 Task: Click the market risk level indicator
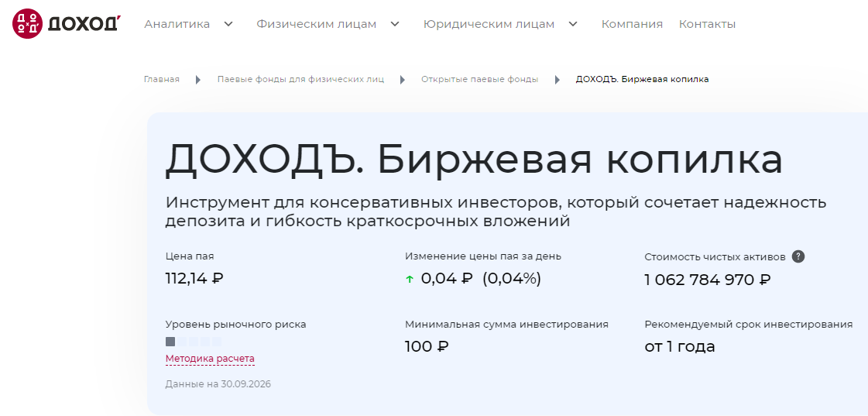pyautogui.click(x=194, y=341)
